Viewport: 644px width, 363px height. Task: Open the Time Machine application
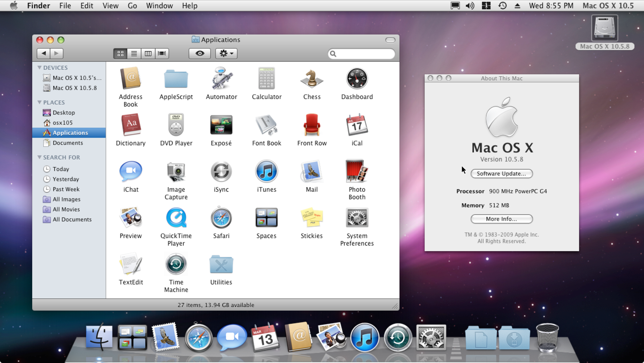pos(176,264)
